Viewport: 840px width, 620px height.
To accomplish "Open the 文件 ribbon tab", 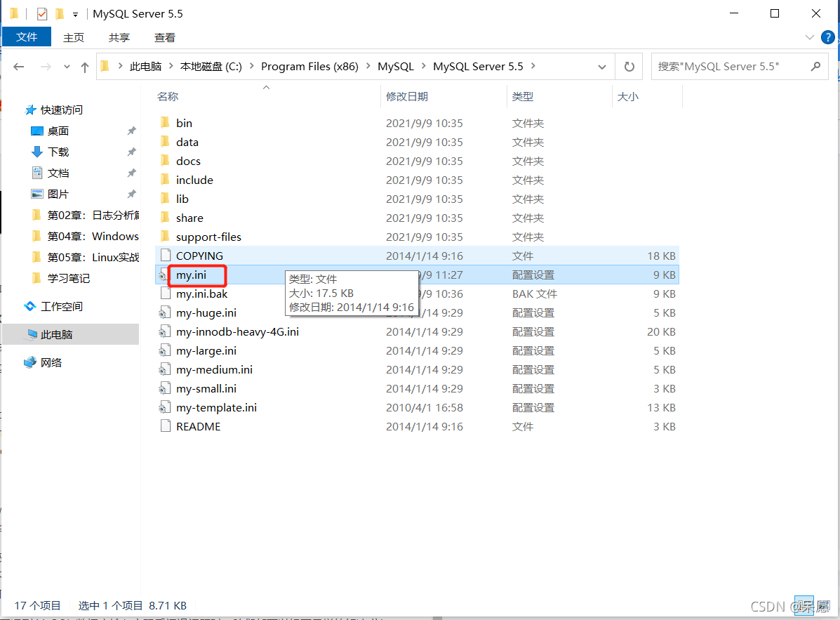I will coord(27,37).
